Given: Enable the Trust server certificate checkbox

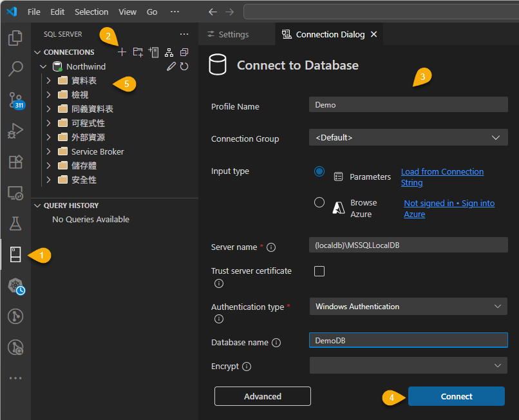Looking at the screenshot, I should point(319,271).
